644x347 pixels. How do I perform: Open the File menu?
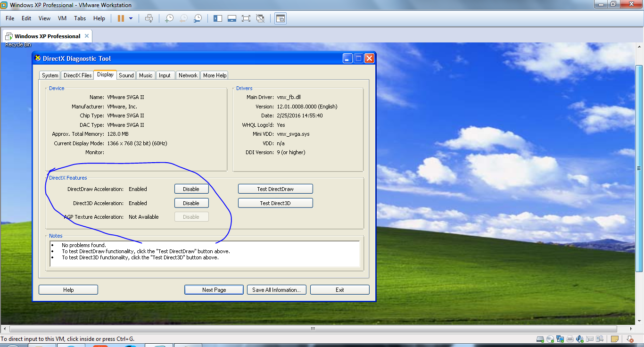[10, 18]
